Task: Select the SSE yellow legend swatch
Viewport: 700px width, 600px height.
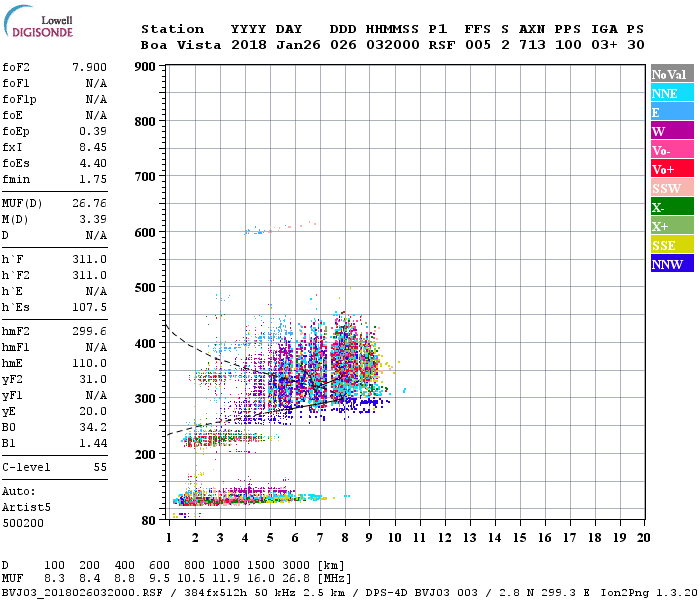Action: (x=672, y=245)
